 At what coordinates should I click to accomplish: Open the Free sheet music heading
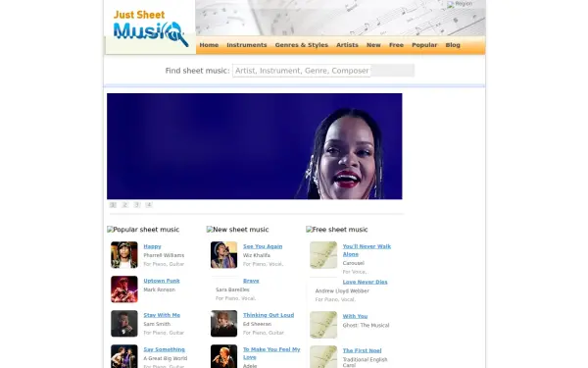(337, 230)
